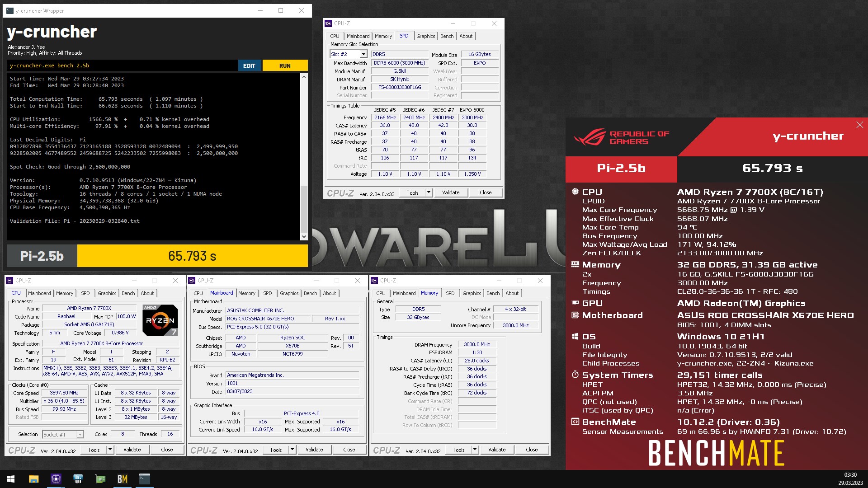Click the CPU-Z Memory window title icon

375,281
